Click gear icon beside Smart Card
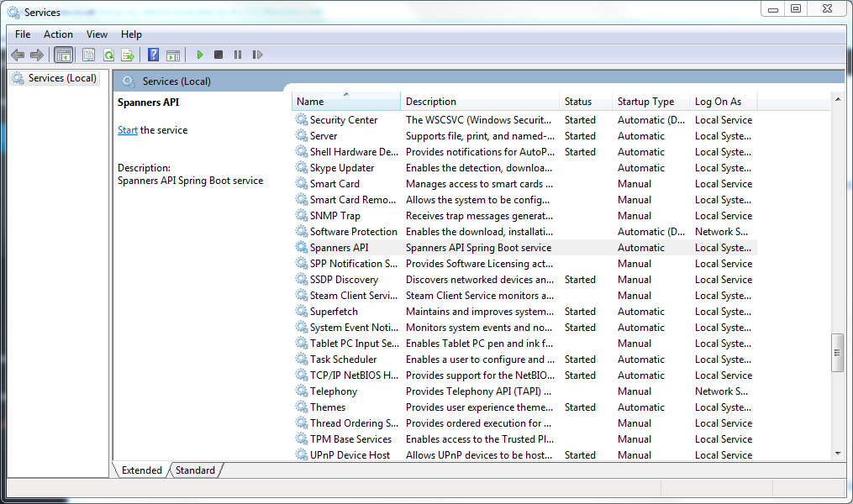 302,183
